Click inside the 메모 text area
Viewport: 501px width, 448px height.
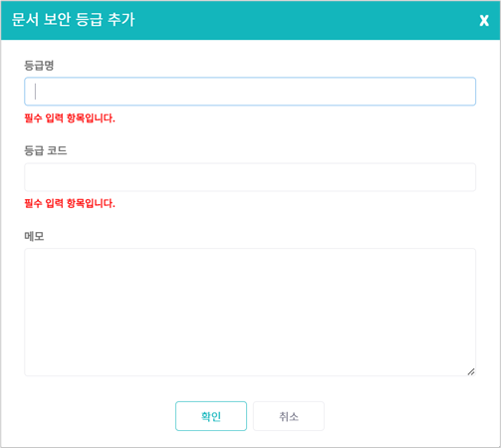pos(250,312)
